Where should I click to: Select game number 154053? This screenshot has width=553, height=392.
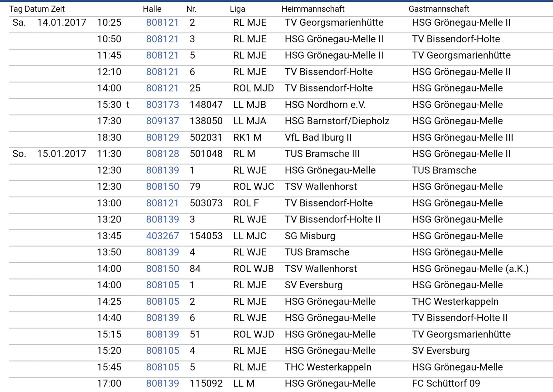pos(206,236)
